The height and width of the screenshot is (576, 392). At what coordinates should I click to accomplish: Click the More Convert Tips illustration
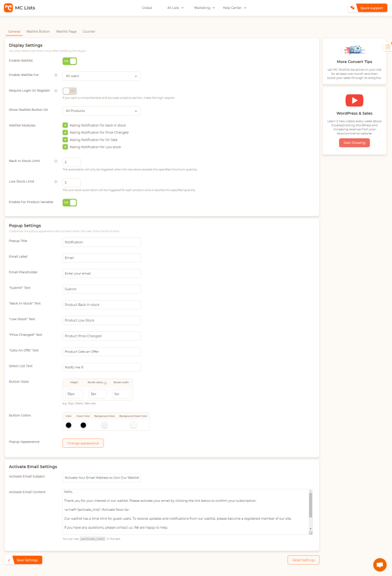(x=354, y=50)
